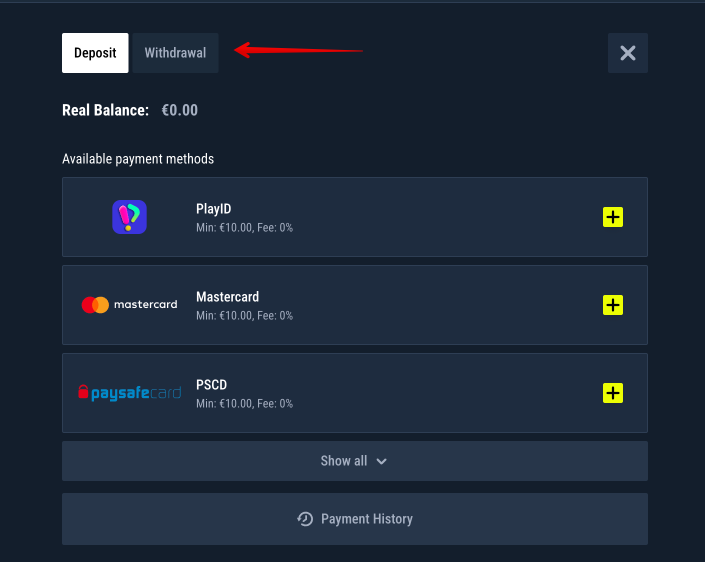
Task: Expand Mastercard with its yellow plus
Action: pos(613,305)
